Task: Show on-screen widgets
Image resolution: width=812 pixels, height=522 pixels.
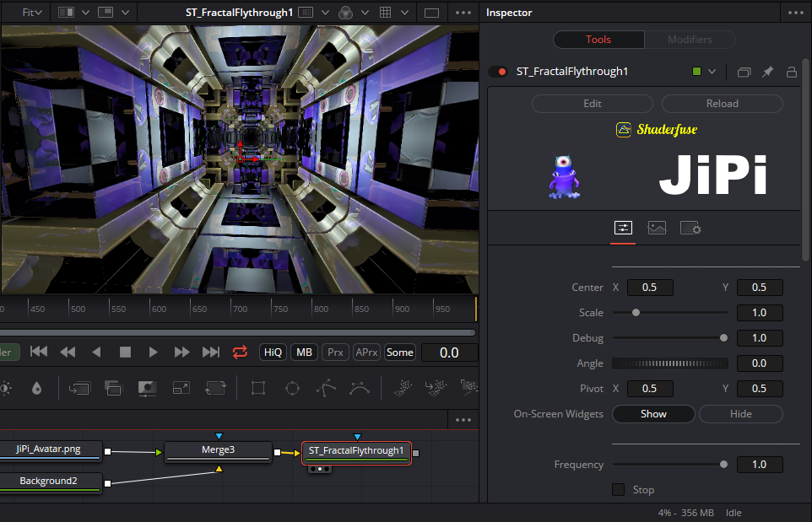Action: [653, 414]
